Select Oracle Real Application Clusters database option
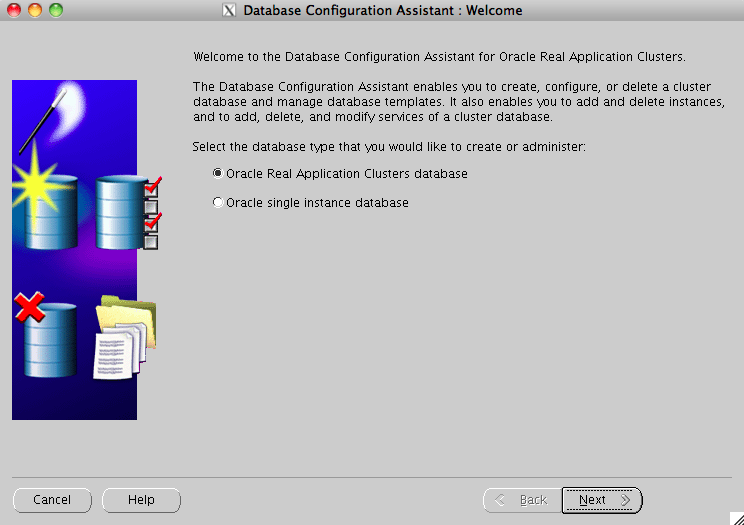Screen dimensions: 744x525 pyautogui.click(x=218, y=174)
